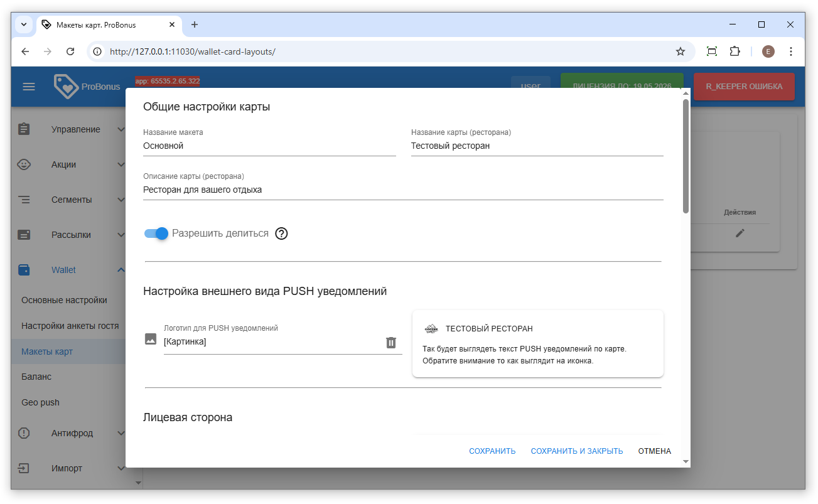Viewport: 818px width, 504px height.
Task: Toggle the Разрешить делиться switch
Action: pyautogui.click(x=157, y=233)
